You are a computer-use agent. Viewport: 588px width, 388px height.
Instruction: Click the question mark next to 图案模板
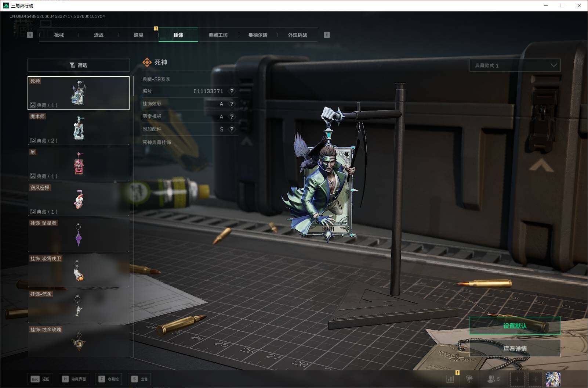pos(232,116)
